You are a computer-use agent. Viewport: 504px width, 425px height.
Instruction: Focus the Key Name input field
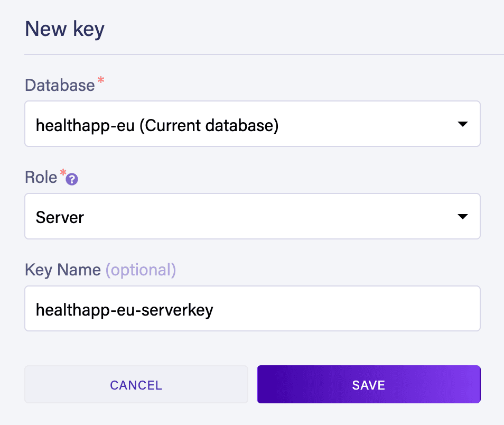click(x=252, y=309)
